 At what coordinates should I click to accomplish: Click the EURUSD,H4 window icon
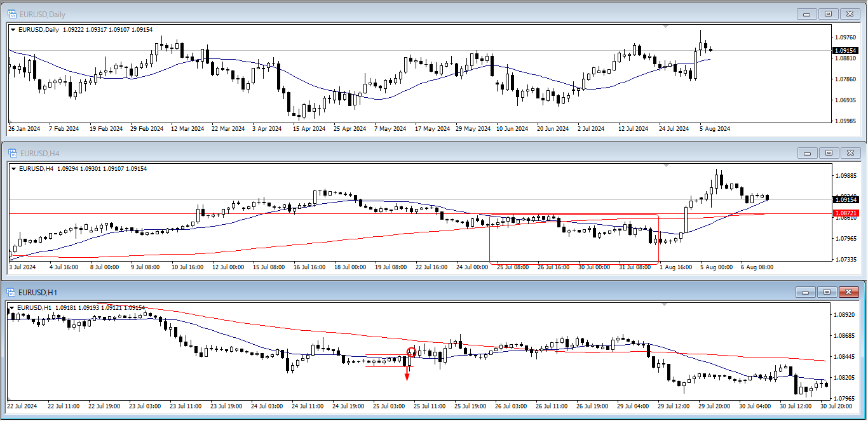(x=12, y=153)
